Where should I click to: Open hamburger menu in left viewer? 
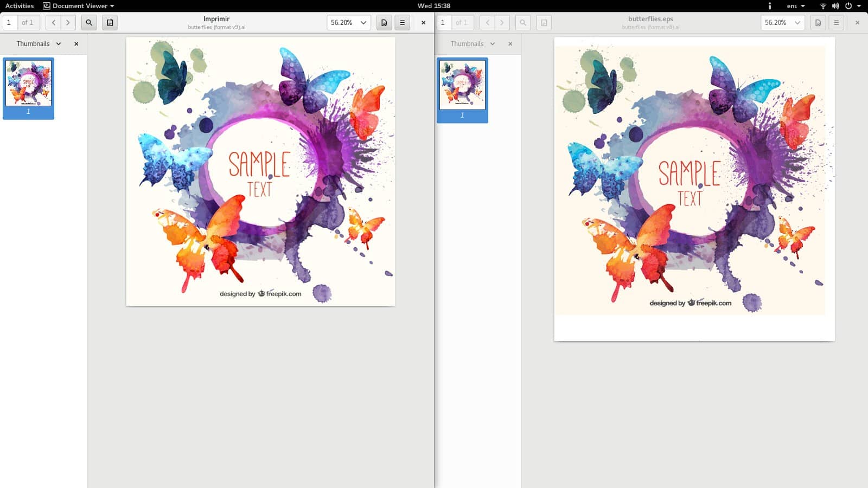coord(402,23)
